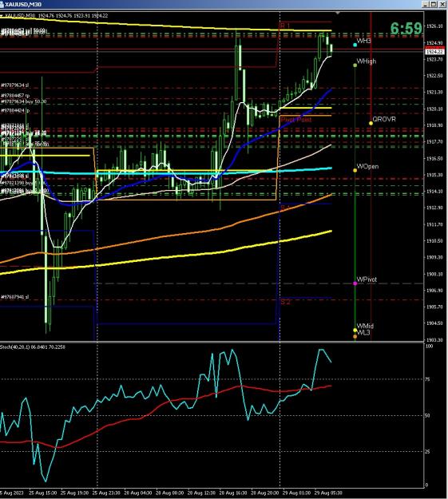Click the chart window icon in title bar
This screenshot has width=448, height=499.
pos(2,4)
